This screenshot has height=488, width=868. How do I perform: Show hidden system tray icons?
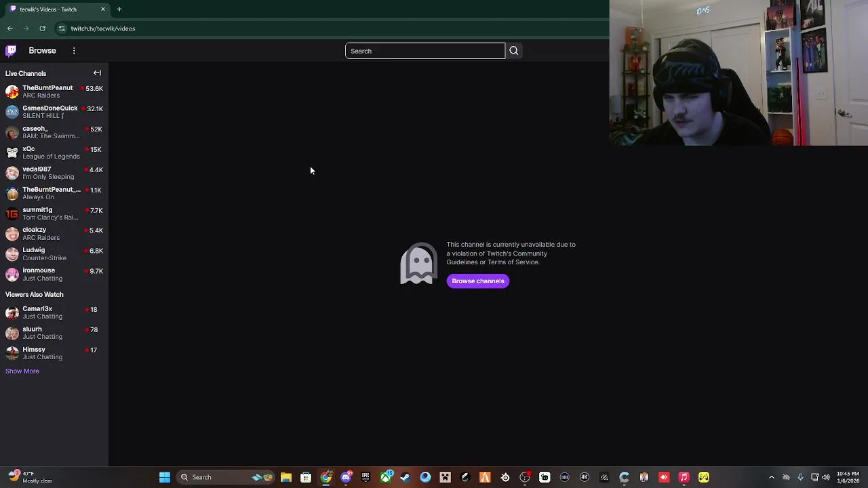(x=771, y=477)
